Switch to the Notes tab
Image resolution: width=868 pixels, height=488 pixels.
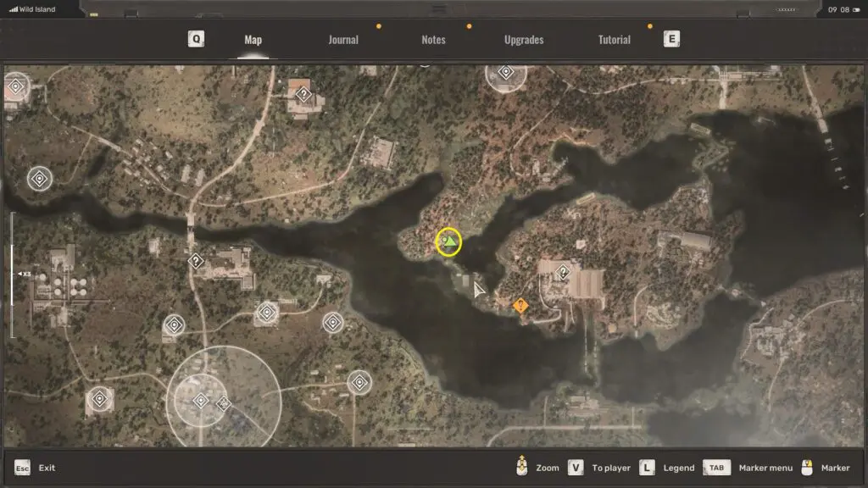[x=433, y=40]
